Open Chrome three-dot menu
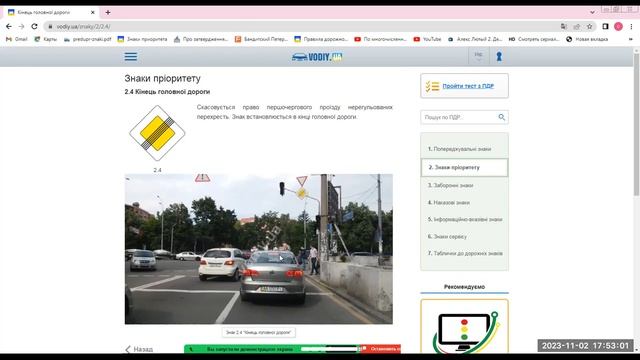This screenshot has width=640, height=360. pyautogui.click(x=631, y=27)
